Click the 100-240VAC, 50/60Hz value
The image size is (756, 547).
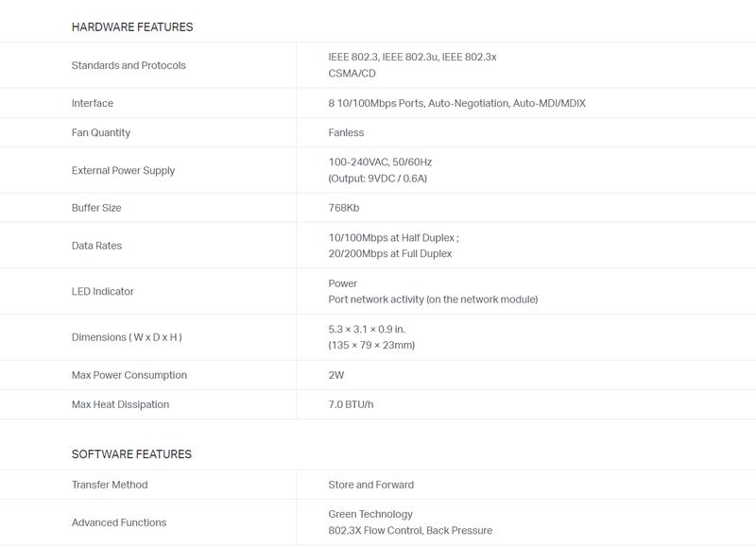(x=380, y=162)
